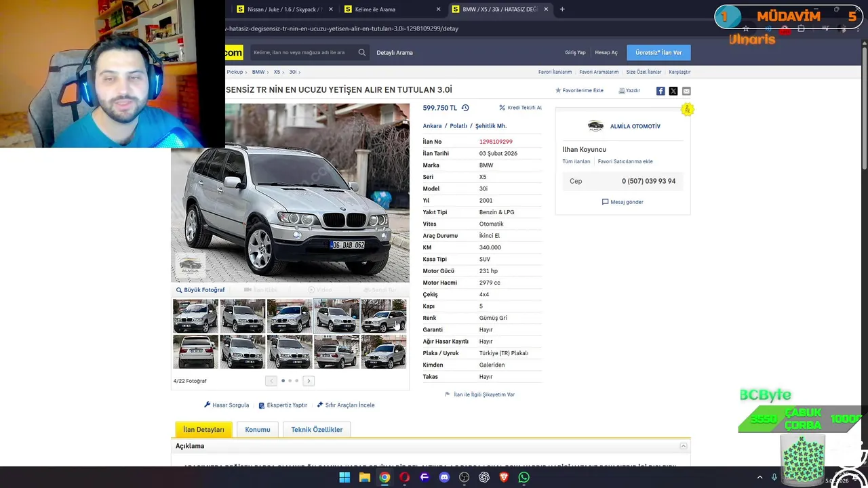Click Şehitlik Mh. neighborhood link
The height and width of the screenshot is (488, 868).
coord(490,126)
